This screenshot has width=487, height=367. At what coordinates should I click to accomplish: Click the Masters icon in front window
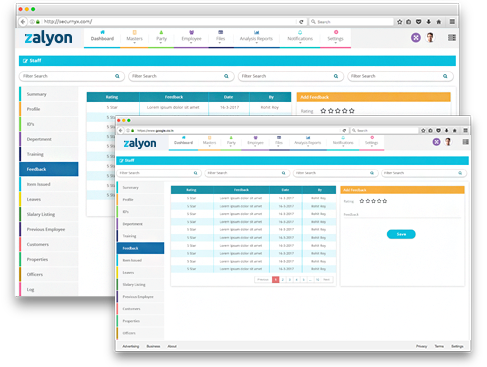(x=209, y=137)
